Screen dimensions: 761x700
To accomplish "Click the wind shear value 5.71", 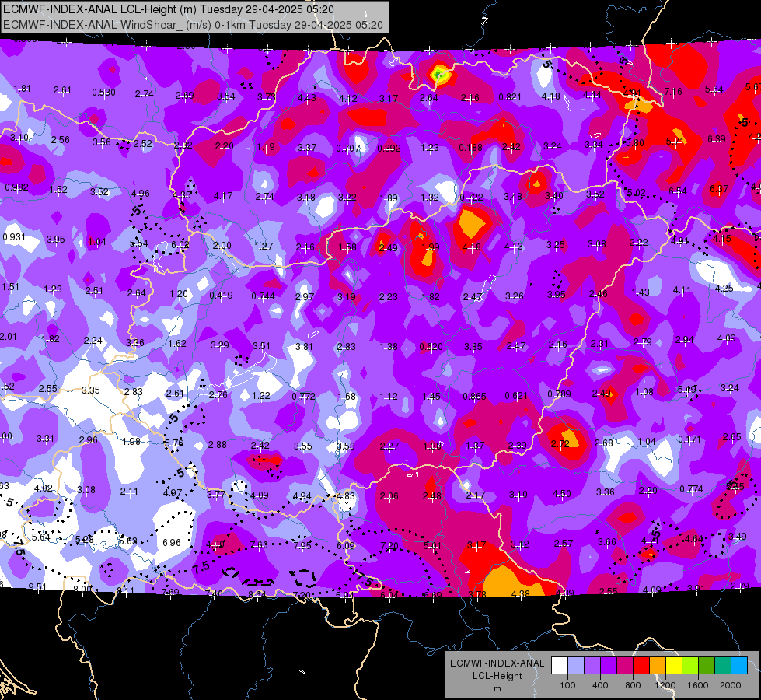I will tap(675, 142).
